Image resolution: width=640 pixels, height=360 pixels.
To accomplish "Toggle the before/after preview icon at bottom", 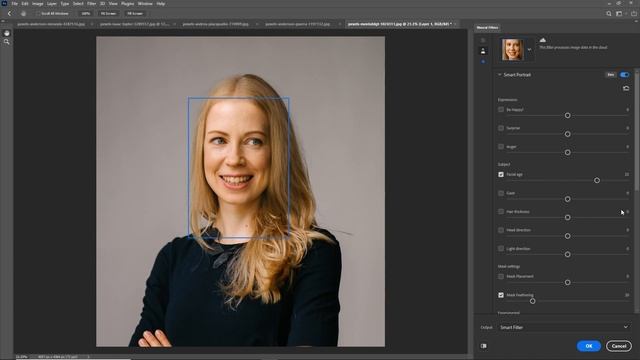I will click(484, 346).
